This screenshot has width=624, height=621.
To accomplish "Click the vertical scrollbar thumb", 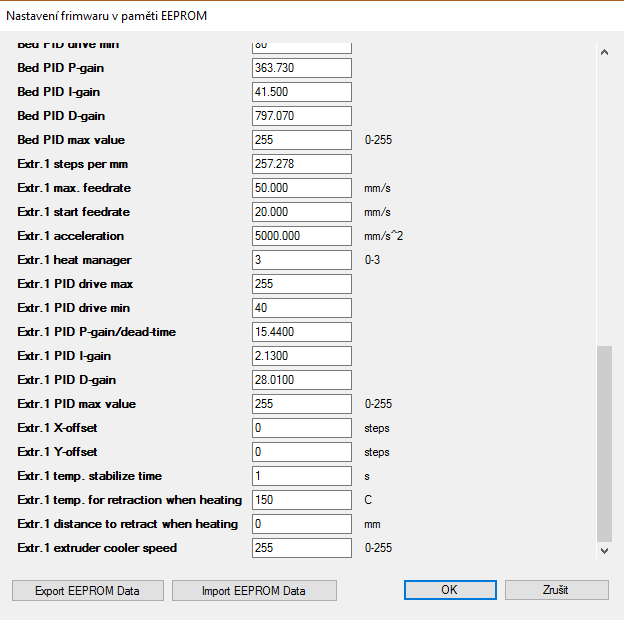I will (603, 442).
